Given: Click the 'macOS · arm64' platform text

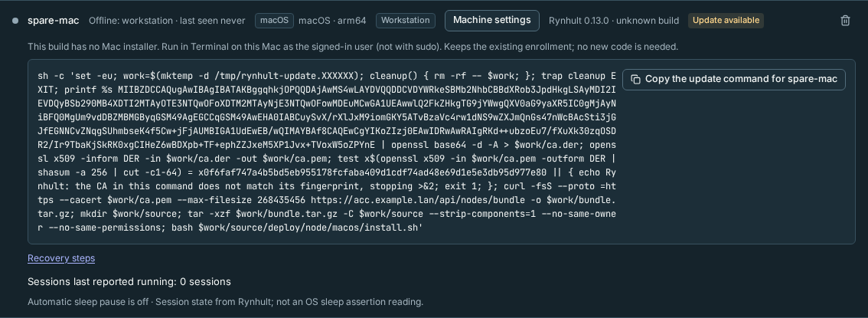Looking at the screenshot, I should point(332,21).
